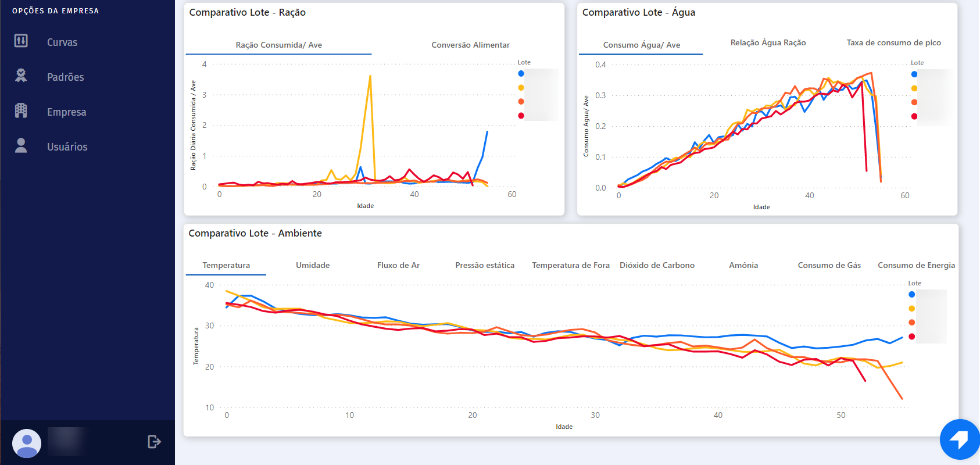Click Idade axis label under Ração chart

coord(366,206)
